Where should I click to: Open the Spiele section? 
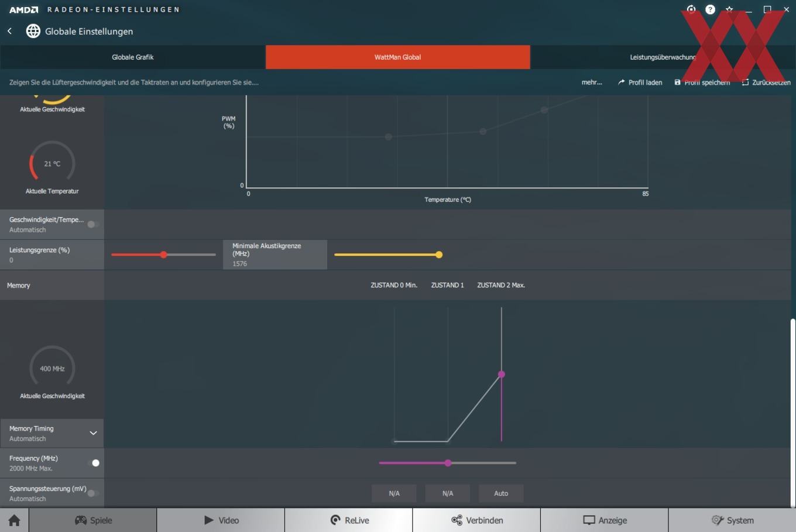(x=93, y=520)
